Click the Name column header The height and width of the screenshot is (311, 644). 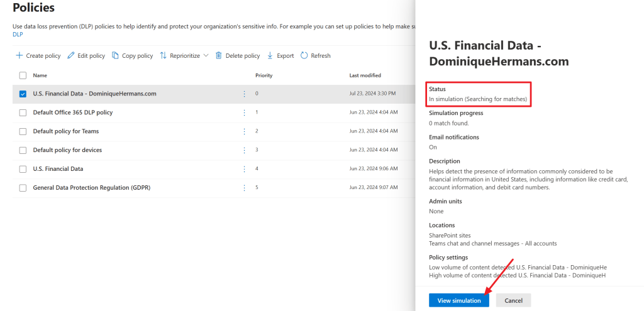point(40,75)
